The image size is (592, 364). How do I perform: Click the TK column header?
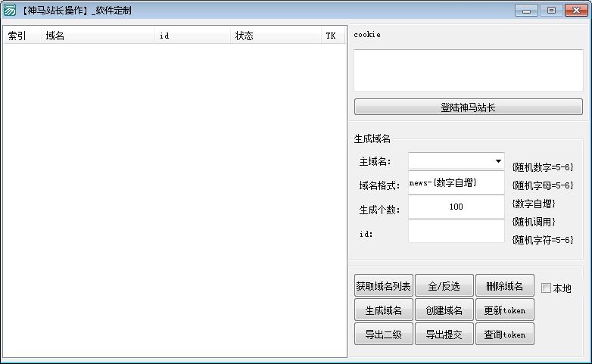[x=333, y=36]
